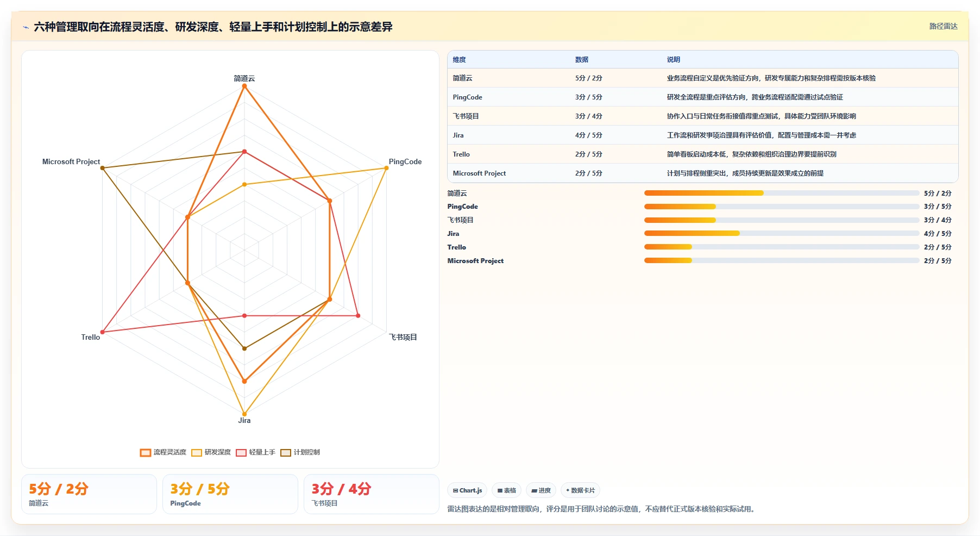Toggle the 研发深度 legend swatch
This screenshot has width=980, height=536.
click(196, 452)
